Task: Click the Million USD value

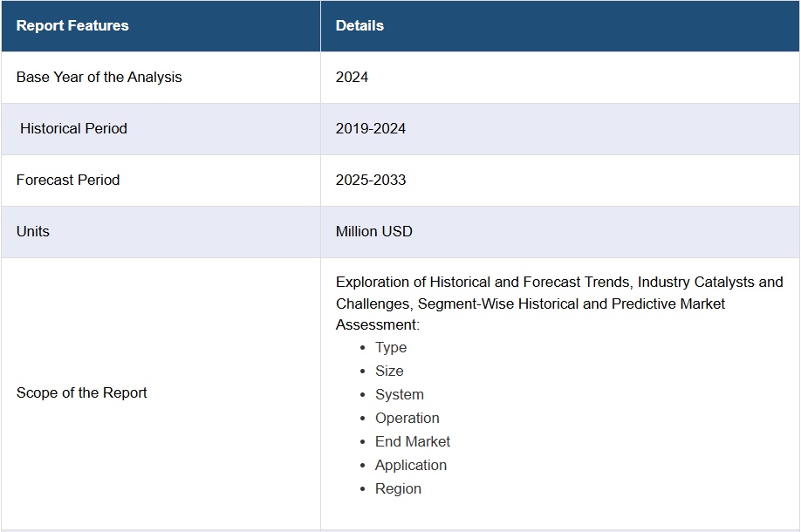Action: [373, 232]
